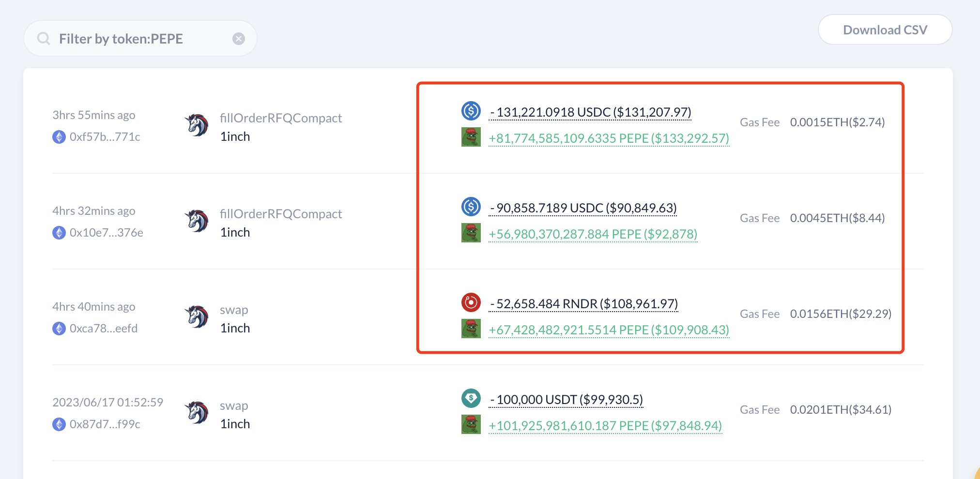The width and height of the screenshot is (980, 479).
Task: Click PEPE icon next to +81,774,585,109.6335 PEPE
Action: point(471,137)
